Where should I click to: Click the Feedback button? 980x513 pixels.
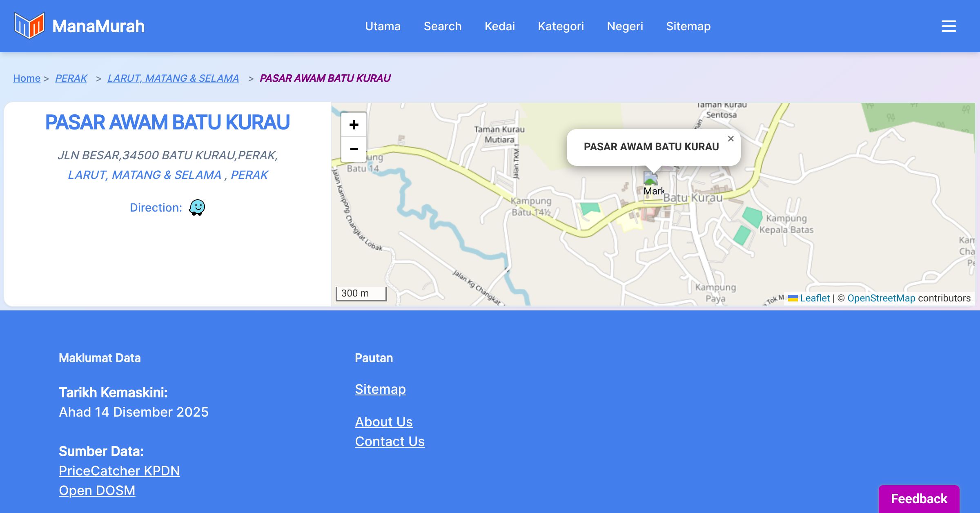[919, 498]
